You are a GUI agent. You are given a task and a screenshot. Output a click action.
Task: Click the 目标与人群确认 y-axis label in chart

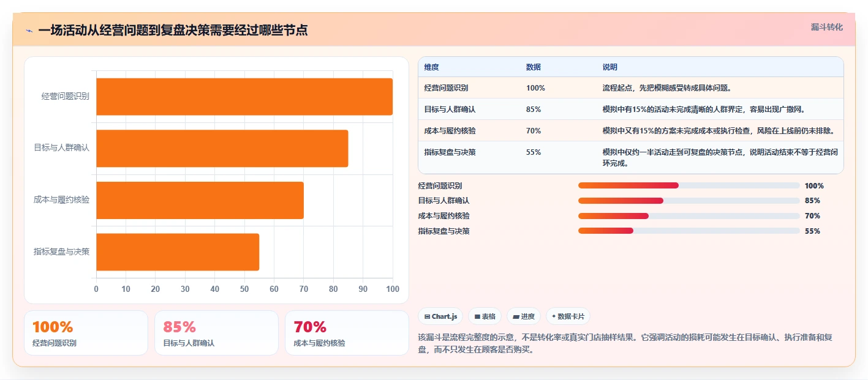(x=62, y=148)
